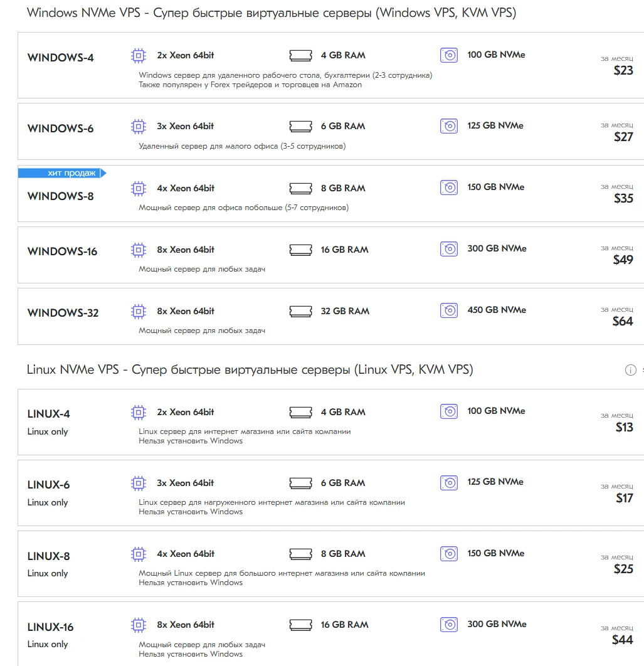
Task: Click the CPU icon in WINDOWS-16 row
Action: (138, 250)
